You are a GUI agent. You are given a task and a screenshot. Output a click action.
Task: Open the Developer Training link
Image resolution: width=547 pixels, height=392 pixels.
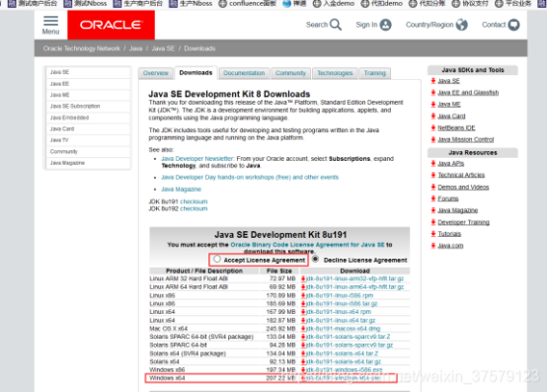pyautogui.click(x=464, y=222)
